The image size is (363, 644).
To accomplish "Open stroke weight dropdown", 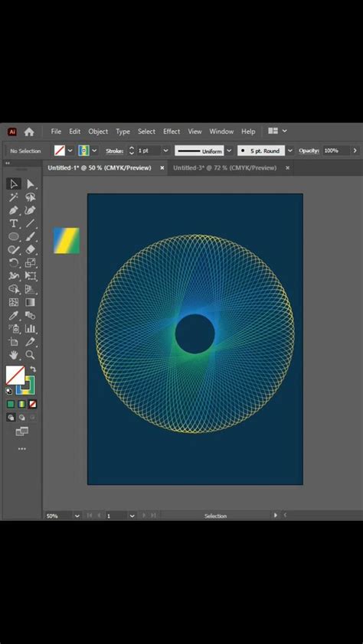I will click(x=165, y=151).
